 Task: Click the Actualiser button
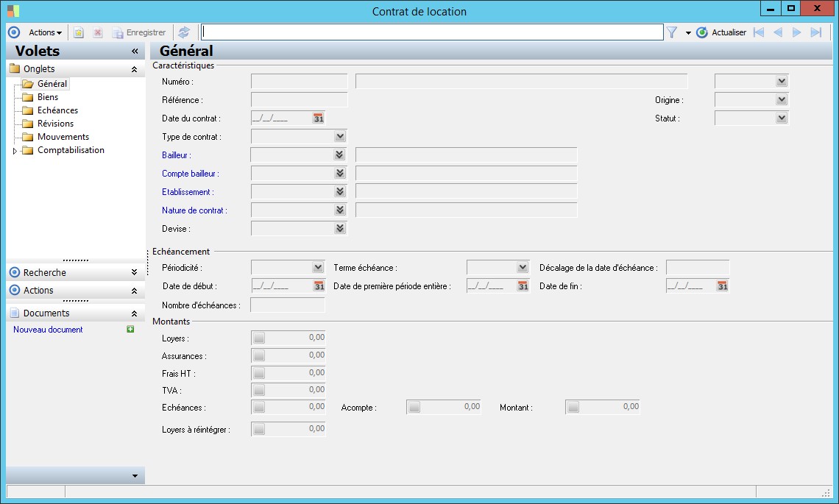coord(721,32)
